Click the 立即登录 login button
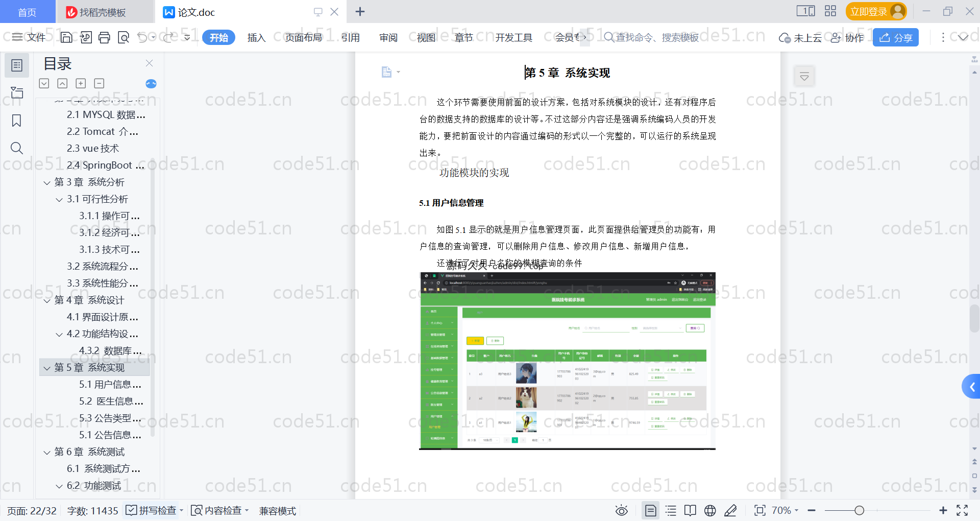 tap(876, 11)
